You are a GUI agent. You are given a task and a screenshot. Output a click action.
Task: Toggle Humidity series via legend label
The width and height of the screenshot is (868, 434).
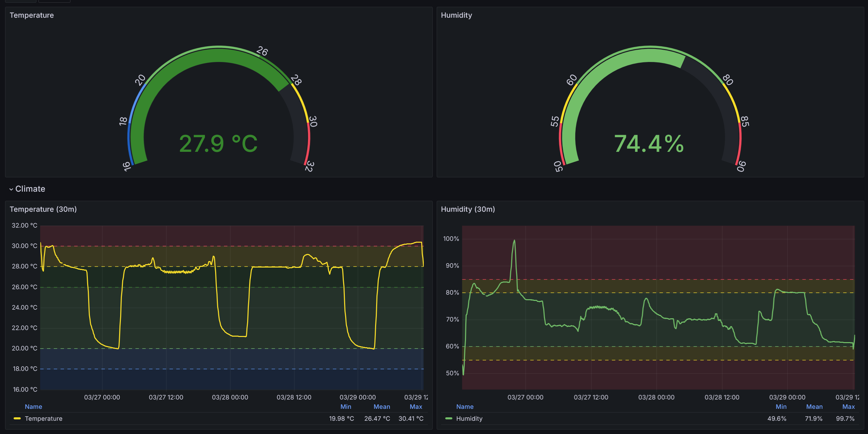(x=469, y=419)
